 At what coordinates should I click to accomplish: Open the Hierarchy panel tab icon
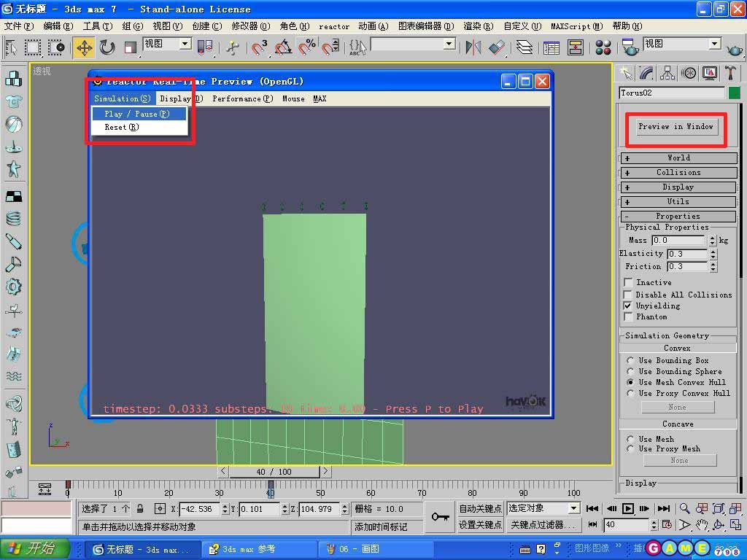(x=667, y=73)
